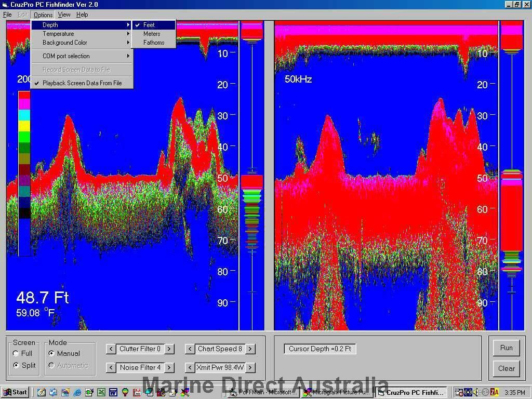Click the volume speaker tray icon

[476, 392]
